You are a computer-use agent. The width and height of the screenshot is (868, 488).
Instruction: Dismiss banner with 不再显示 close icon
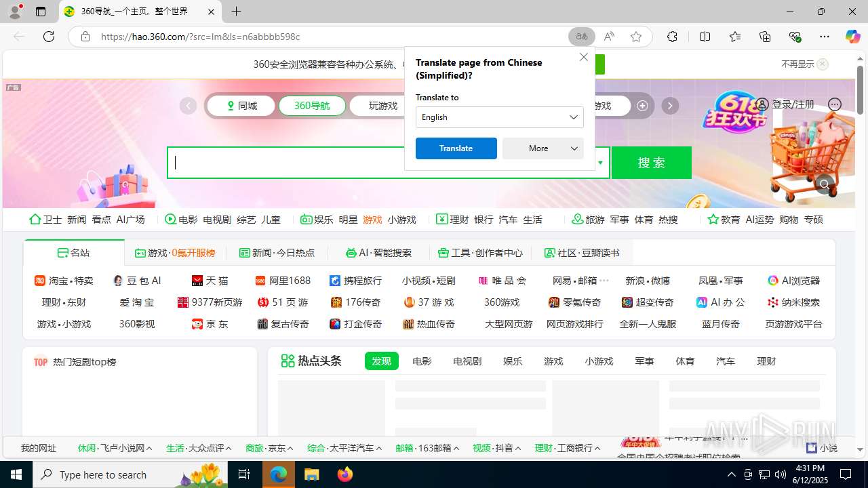click(x=823, y=64)
